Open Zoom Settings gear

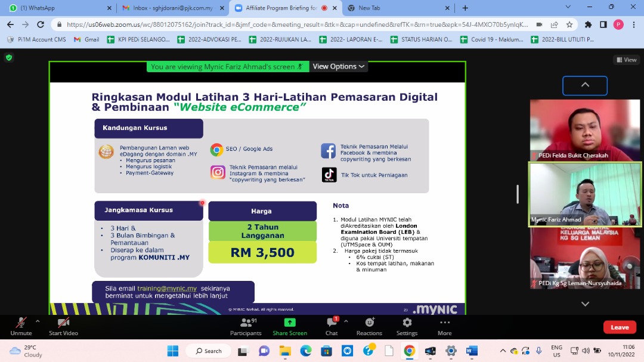point(407,327)
